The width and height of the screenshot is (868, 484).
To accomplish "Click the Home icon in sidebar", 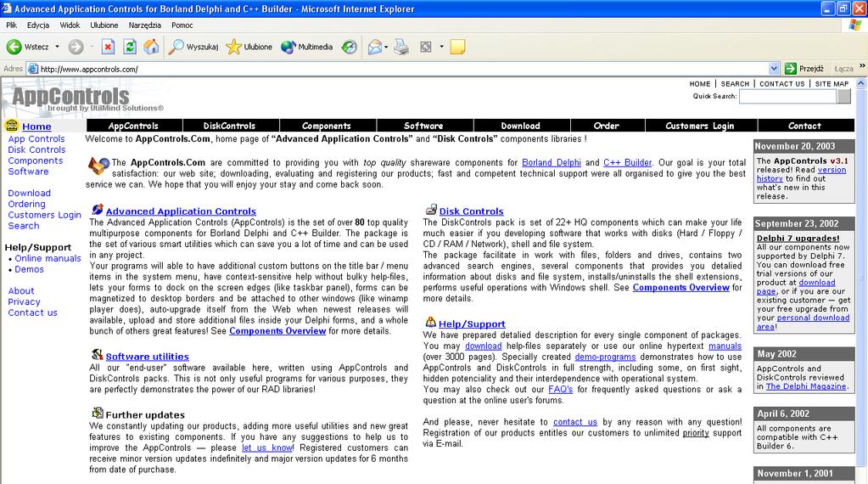I will 12,126.
